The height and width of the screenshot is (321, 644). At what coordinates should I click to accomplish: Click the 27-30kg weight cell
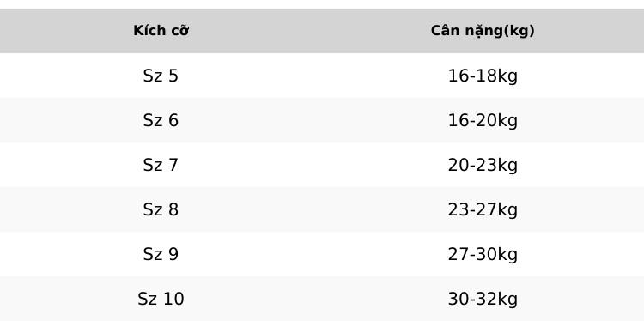[483, 255]
